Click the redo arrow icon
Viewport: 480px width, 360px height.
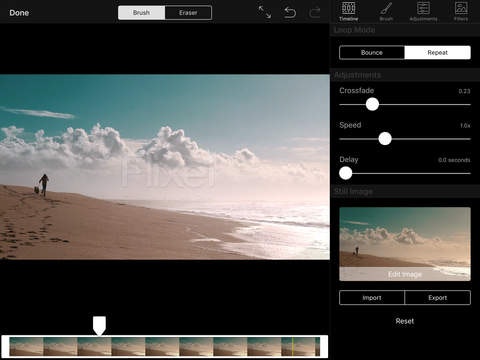point(315,13)
